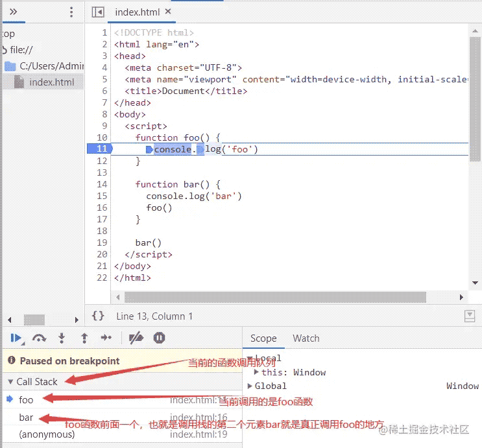The height and width of the screenshot is (448, 482).
Task: Click the inline breakpoint marker before log
Action: click(200, 150)
